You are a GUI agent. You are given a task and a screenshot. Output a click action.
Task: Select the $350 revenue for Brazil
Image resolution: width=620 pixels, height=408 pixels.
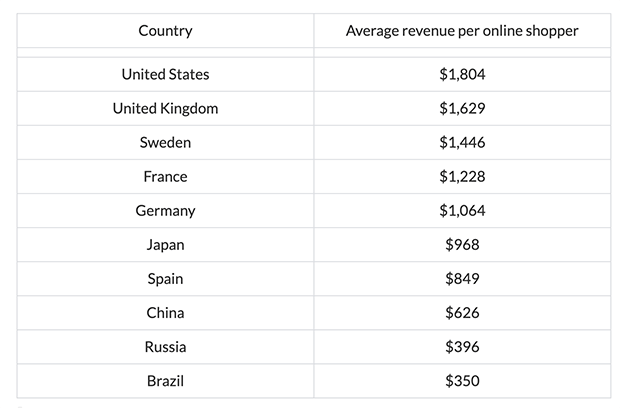pos(462,380)
